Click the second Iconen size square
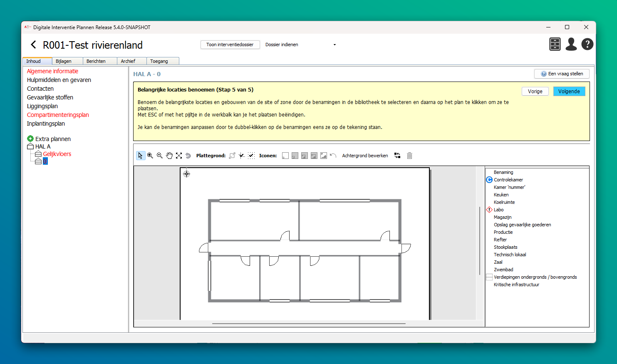 tap(295, 156)
